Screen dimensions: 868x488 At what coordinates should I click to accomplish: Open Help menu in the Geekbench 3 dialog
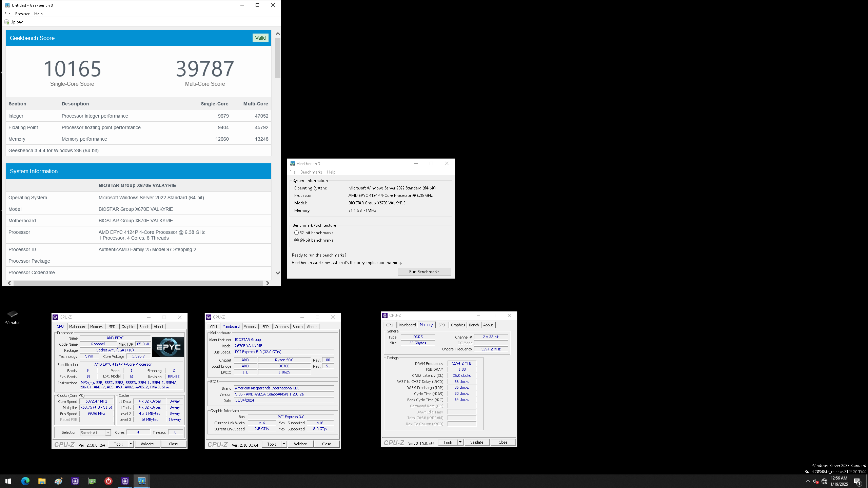(x=331, y=172)
